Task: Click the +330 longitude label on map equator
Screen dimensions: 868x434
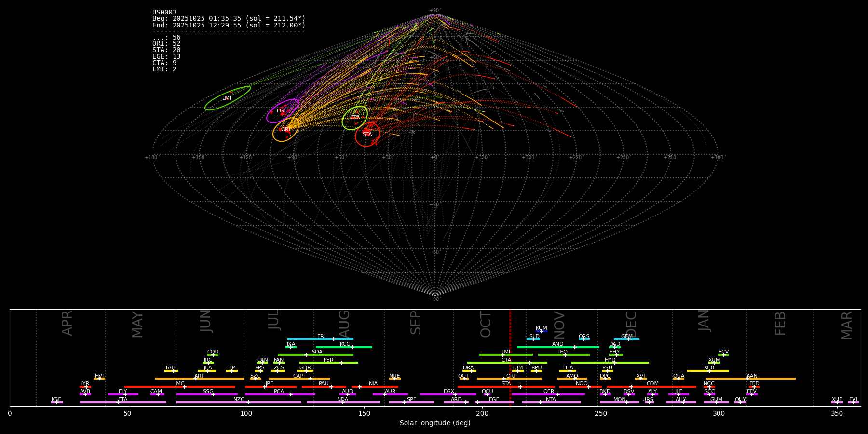Action: 481,158
